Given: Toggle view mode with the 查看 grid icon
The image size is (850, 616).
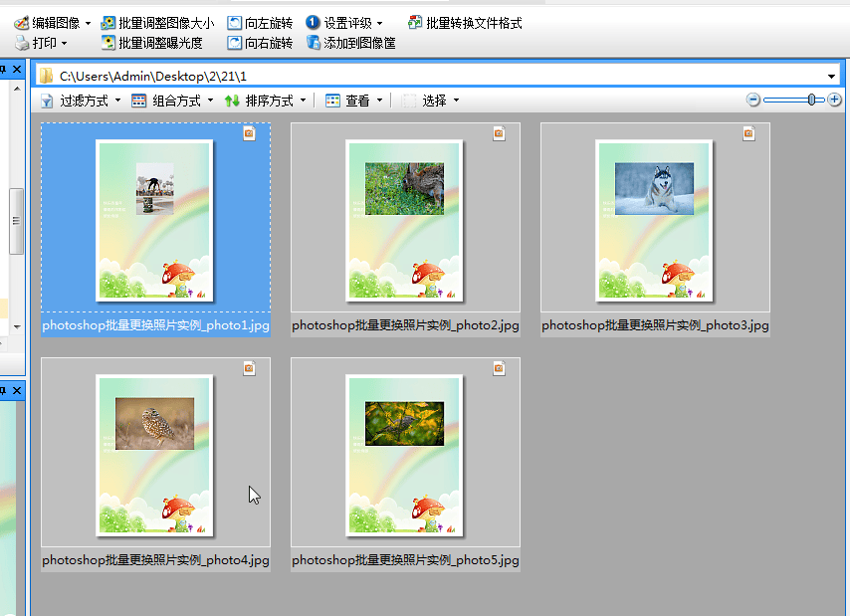Looking at the screenshot, I should point(329,100).
